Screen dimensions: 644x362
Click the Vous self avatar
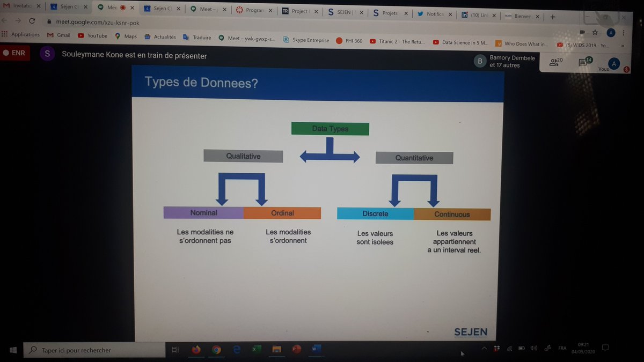pyautogui.click(x=613, y=63)
